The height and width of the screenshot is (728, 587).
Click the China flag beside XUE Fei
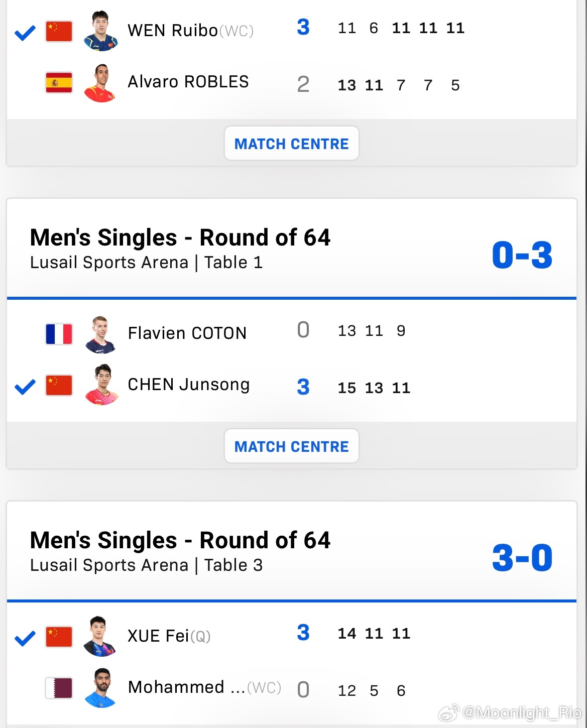pos(59,637)
